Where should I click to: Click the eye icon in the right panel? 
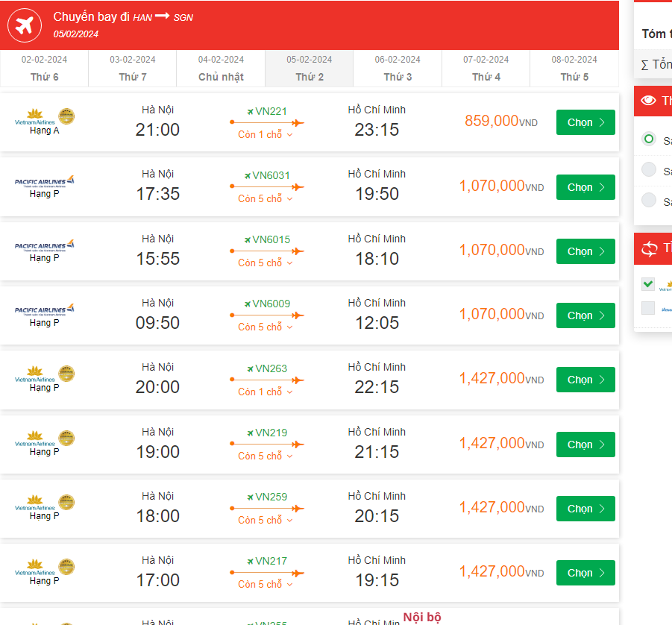tap(648, 101)
